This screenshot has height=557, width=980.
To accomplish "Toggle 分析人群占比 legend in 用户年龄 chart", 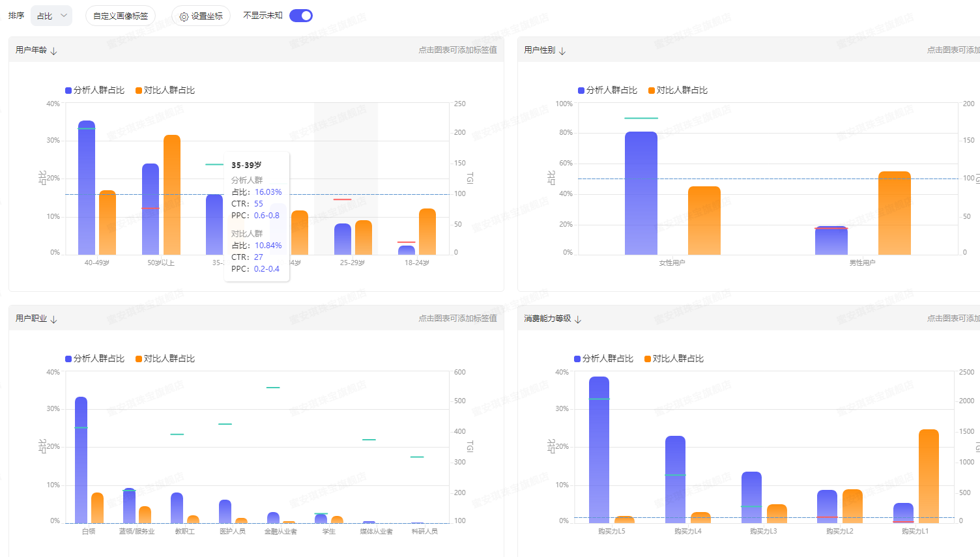I will 94,91.
